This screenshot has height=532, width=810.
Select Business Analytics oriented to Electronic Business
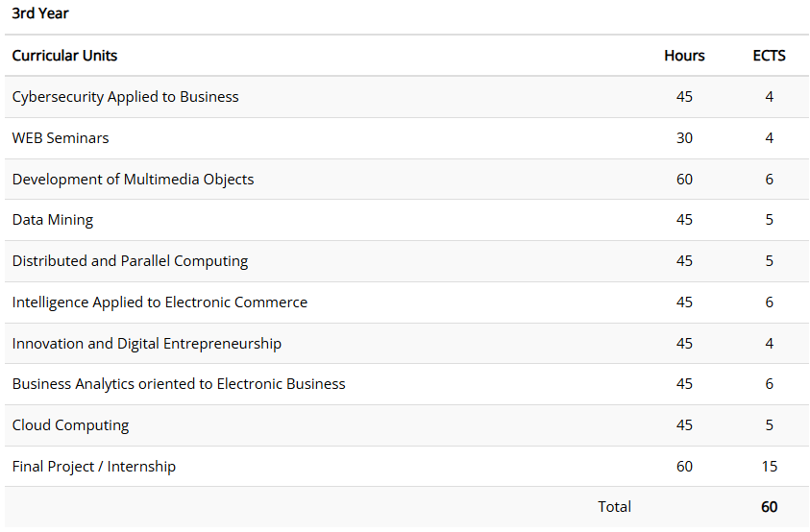point(179,384)
